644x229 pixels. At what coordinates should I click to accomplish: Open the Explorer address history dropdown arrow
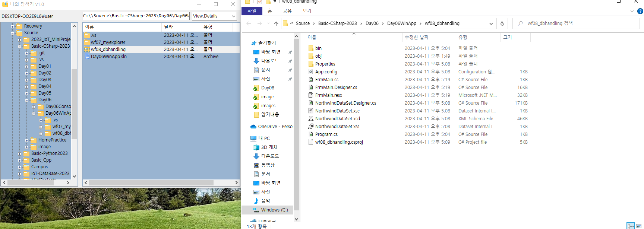pyautogui.click(x=491, y=23)
